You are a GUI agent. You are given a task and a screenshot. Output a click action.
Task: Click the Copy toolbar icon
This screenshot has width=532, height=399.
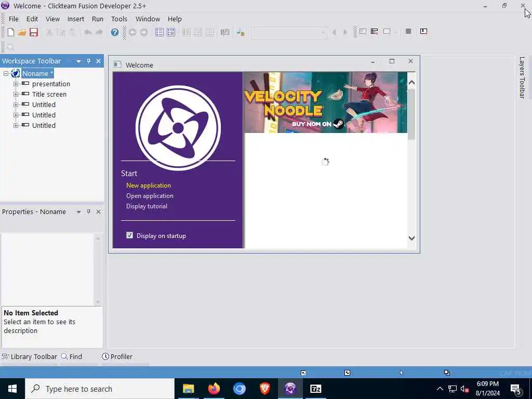tap(61, 32)
